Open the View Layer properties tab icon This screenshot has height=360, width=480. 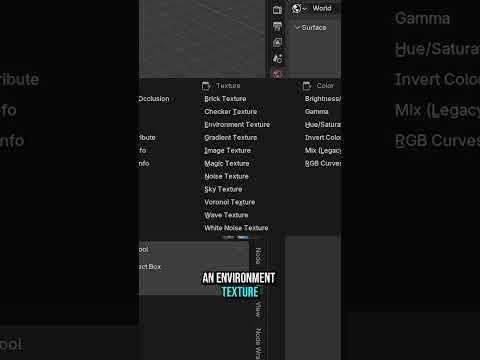[277, 42]
